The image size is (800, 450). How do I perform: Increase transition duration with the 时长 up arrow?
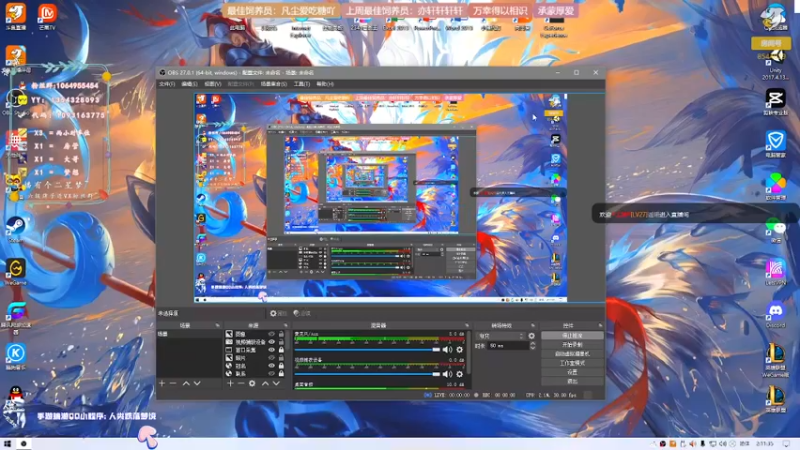tap(533, 343)
